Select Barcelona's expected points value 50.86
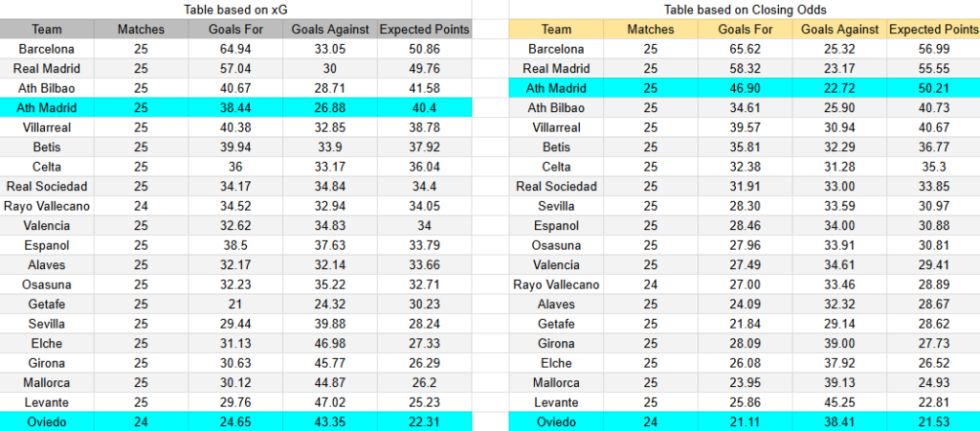Image resolution: width=980 pixels, height=431 pixels. pos(424,49)
